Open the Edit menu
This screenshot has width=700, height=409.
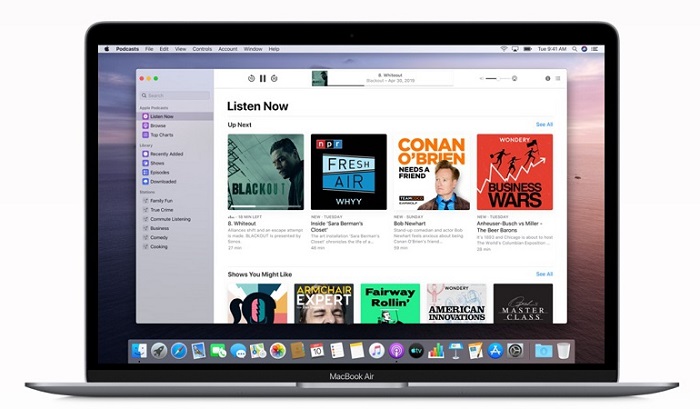pos(164,49)
